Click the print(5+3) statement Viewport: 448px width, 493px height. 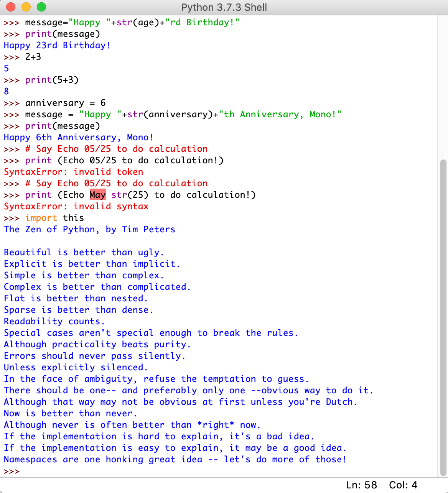click(x=52, y=80)
